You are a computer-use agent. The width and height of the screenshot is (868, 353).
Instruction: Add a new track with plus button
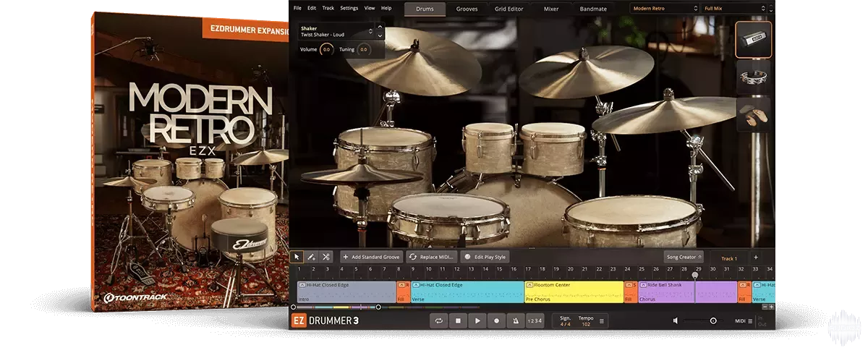pyautogui.click(x=756, y=257)
